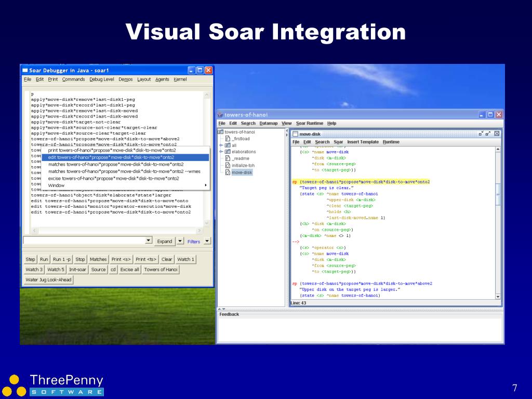The height and width of the screenshot is (399, 532).
Task: Choose 'edit towers-of-hanoi*propose*move-disk*disk-to-move*onto2' context entry
Action: click(125, 157)
